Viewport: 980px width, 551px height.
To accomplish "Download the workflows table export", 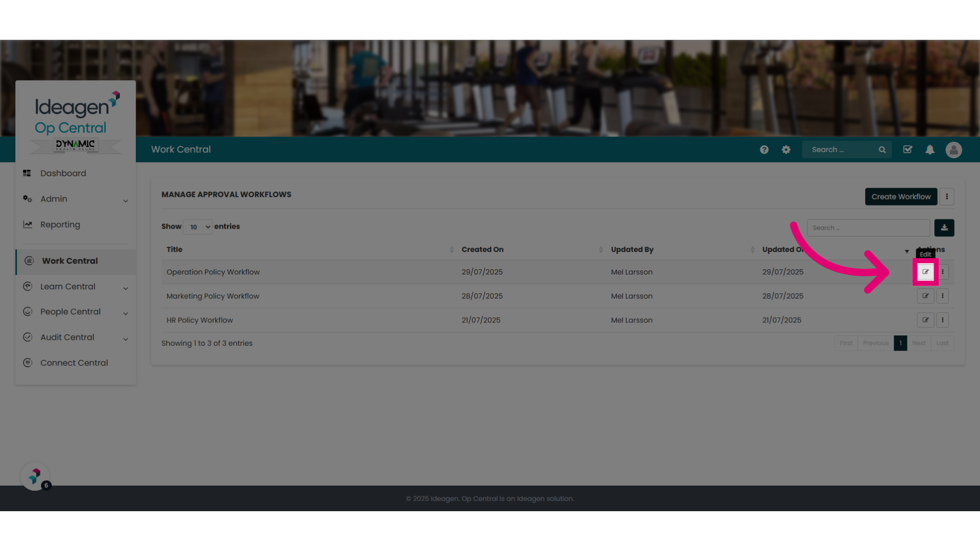I will point(944,228).
